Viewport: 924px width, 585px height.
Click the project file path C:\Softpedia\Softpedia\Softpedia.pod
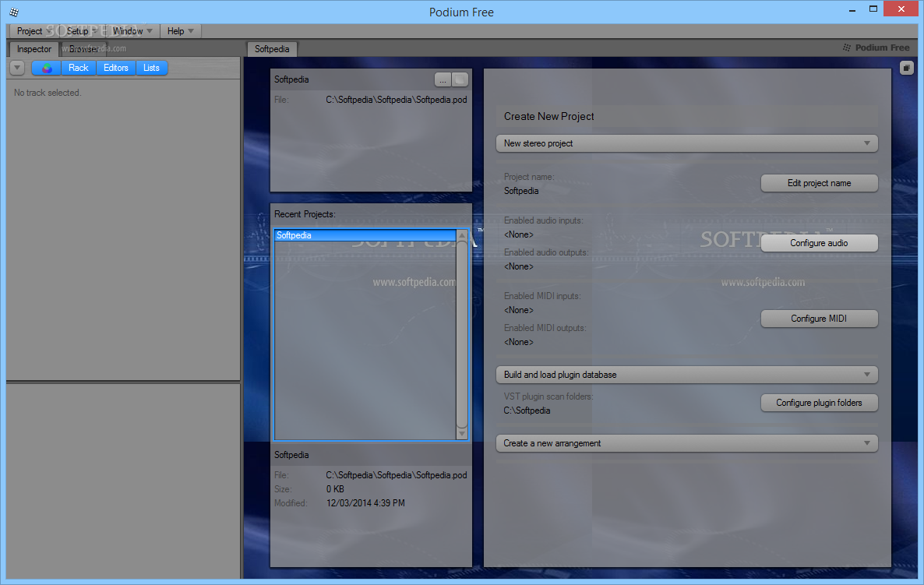(396, 100)
